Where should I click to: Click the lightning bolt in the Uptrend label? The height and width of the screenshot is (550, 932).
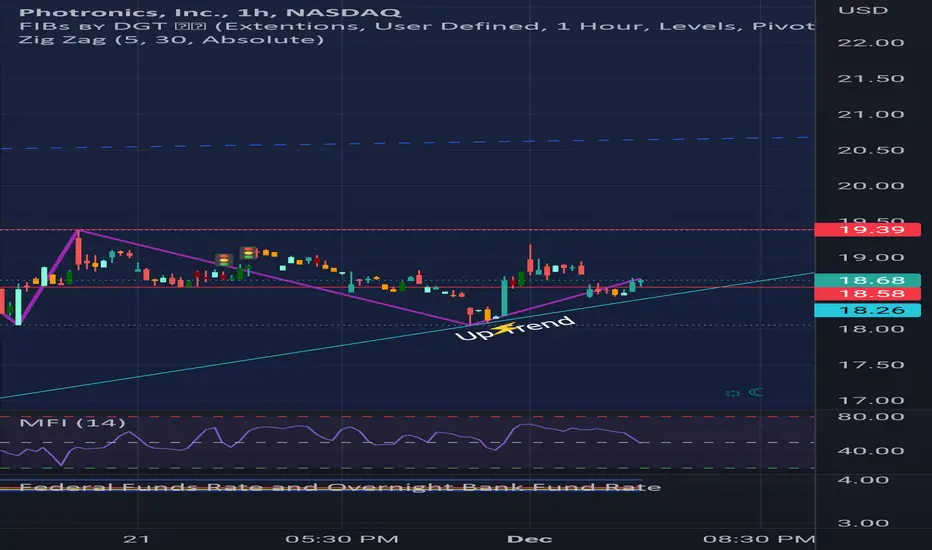(504, 328)
